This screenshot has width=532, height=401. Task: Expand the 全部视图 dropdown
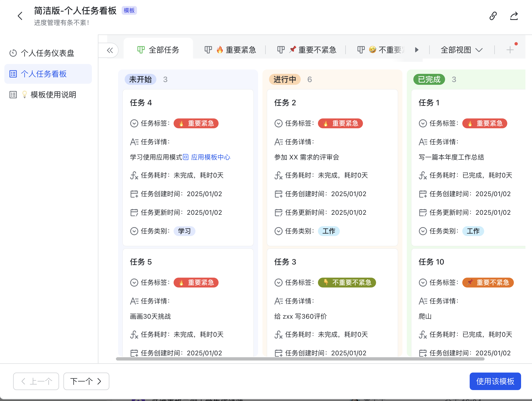click(461, 50)
